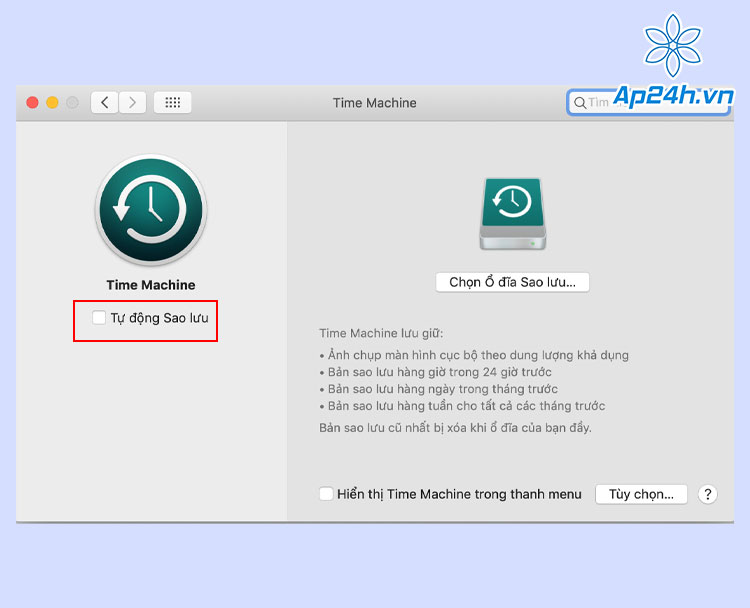Open help with the question mark button
This screenshot has width=750, height=608.
point(707,494)
